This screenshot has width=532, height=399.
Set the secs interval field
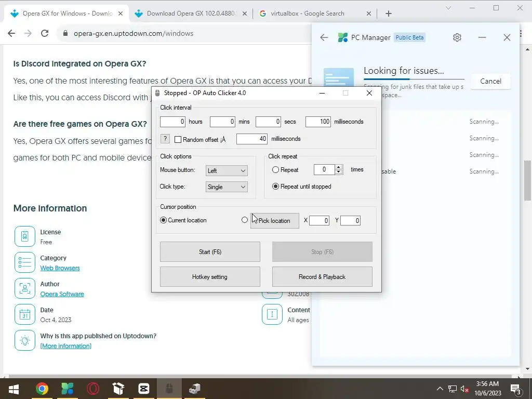[x=268, y=122]
